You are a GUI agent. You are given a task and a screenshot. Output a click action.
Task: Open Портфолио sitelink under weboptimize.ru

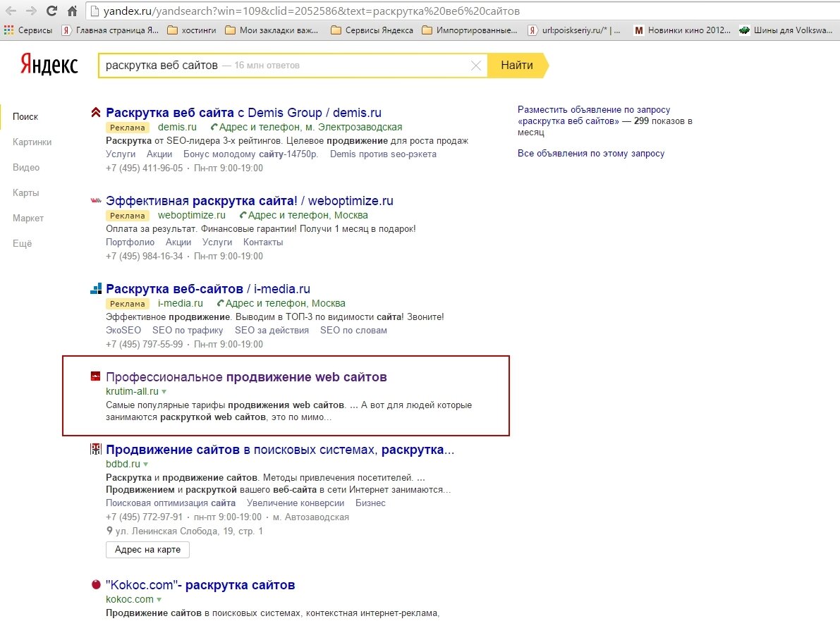click(130, 242)
